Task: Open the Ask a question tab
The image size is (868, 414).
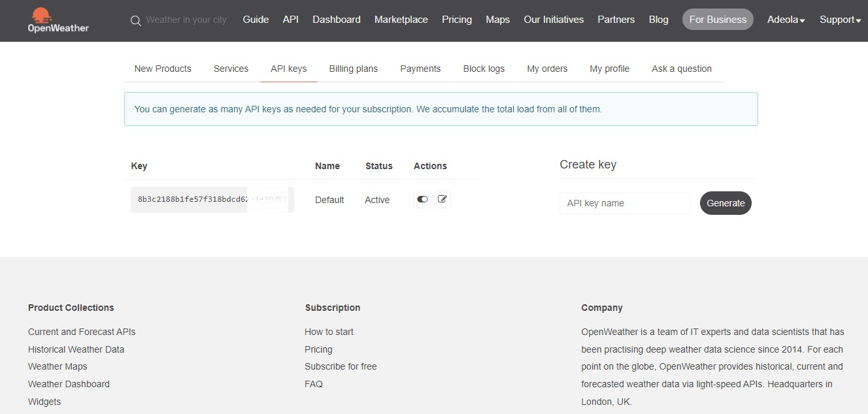Action: tap(682, 69)
